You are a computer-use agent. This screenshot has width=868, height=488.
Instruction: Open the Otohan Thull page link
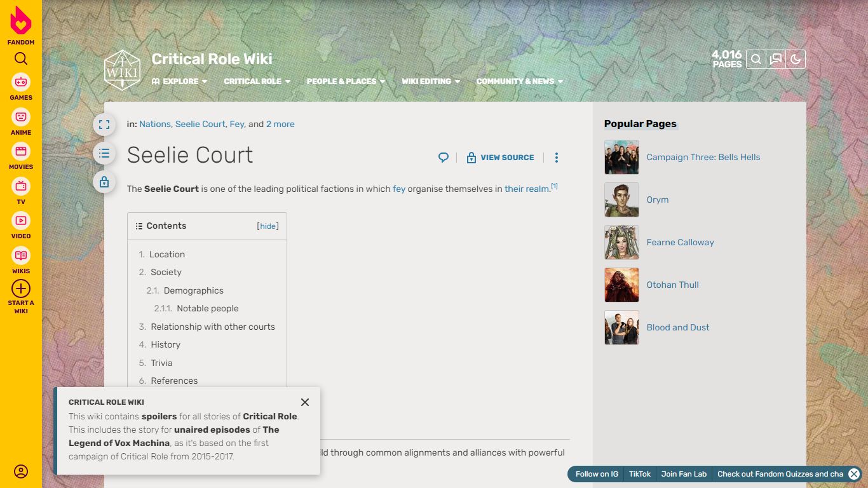coord(673,285)
